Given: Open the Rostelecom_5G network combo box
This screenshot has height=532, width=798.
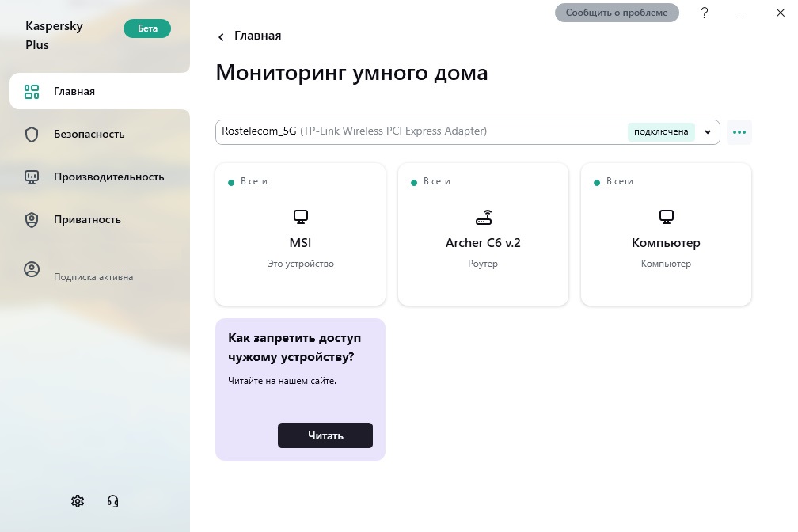Looking at the screenshot, I should (x=468, y=132).
